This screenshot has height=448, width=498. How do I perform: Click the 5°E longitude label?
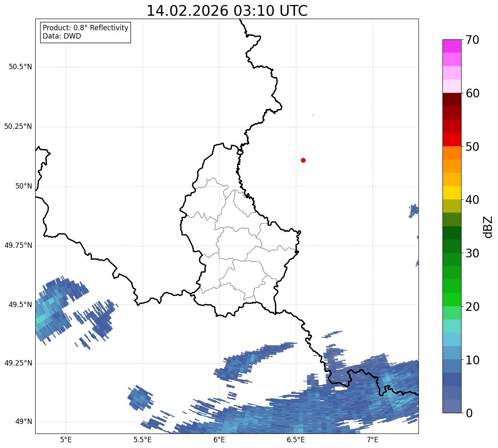pos(66,439)
